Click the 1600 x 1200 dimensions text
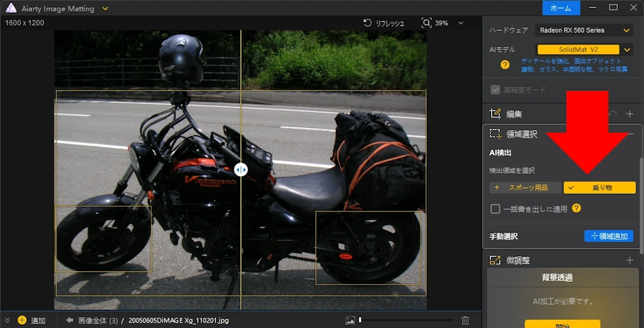Screen dimensions: 644x328 (24, 23)
